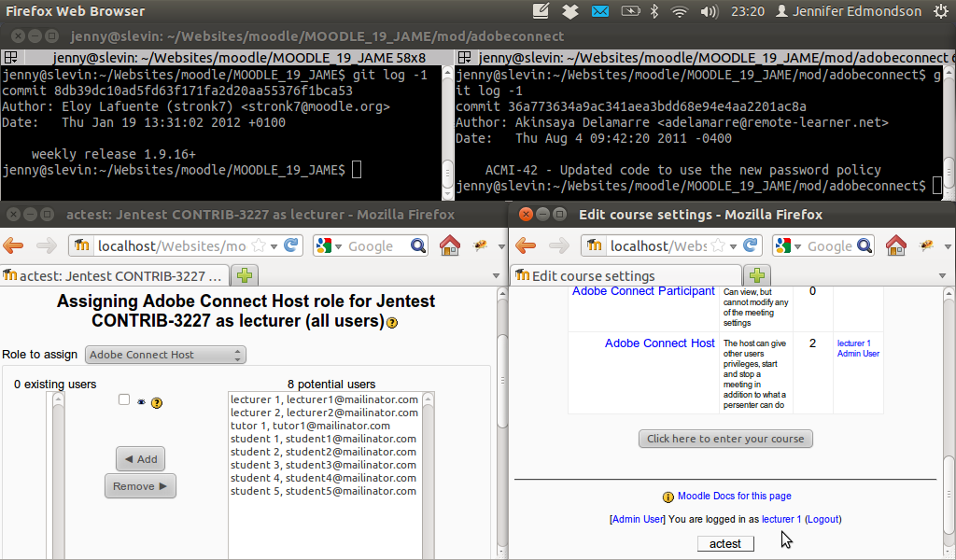The image size is (956, 560).
Task: Open Home page in actest Firefox window
Action: 450,245
